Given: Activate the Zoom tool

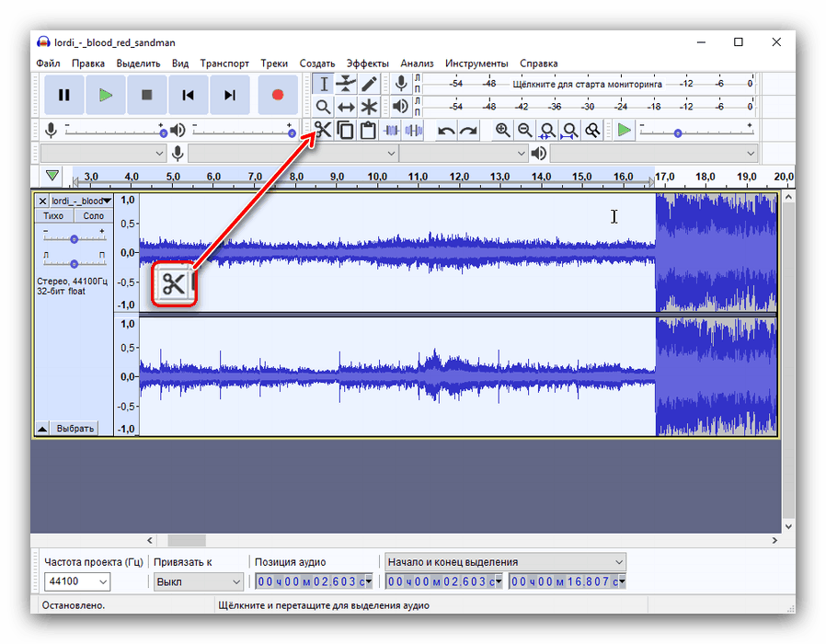Looking at the screenshot, I should click(324, 106).
